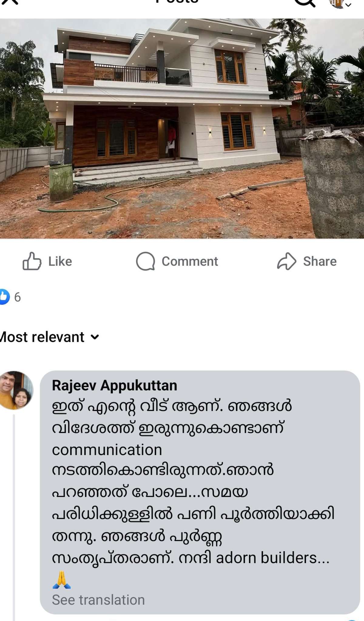This screenshot has height=621, width=364.
Task: Select the Malayalam comment text bubble
Action: (x=200, y=492)
